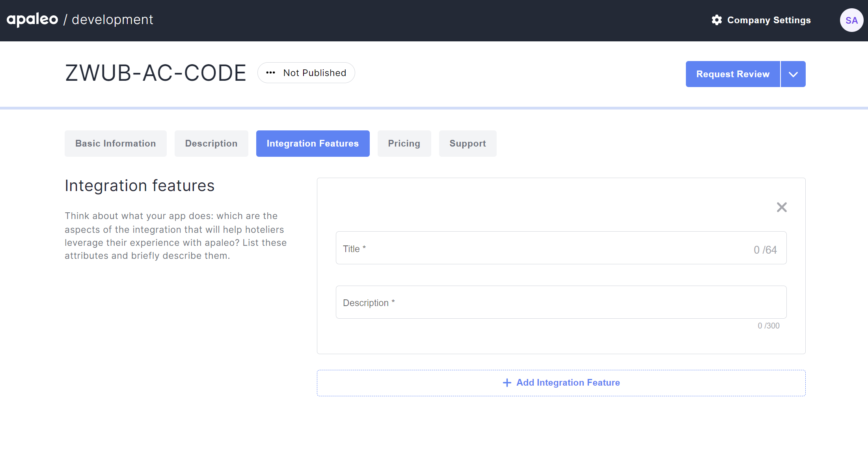Image resolution: width=868 pixels, height=453 pixels.
Task: Click the apaleo logo
Action: (x=32, y=19)
